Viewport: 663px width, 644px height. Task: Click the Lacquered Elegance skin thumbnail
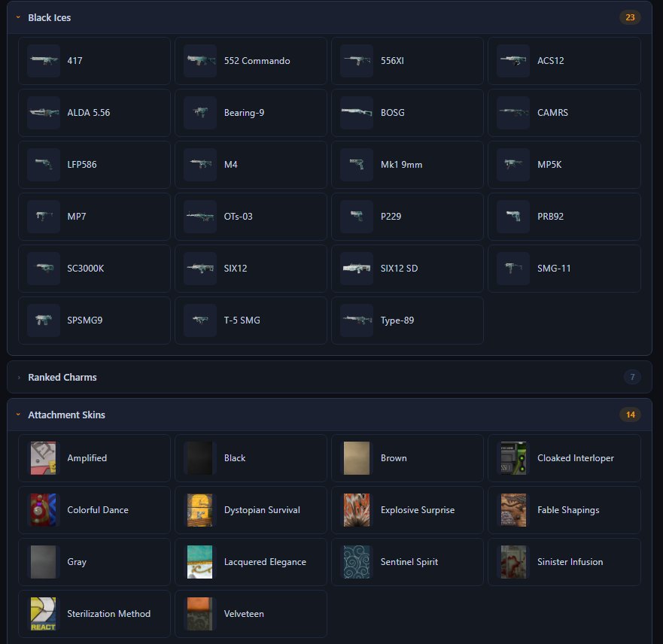pyautogui.click(x=199, y=562)
